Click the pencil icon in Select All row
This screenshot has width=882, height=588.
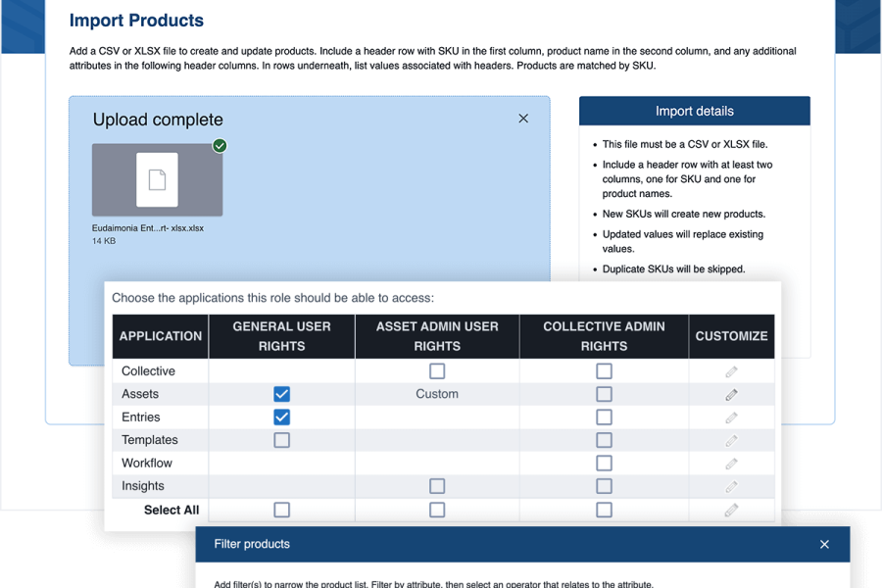click(731, 510)
